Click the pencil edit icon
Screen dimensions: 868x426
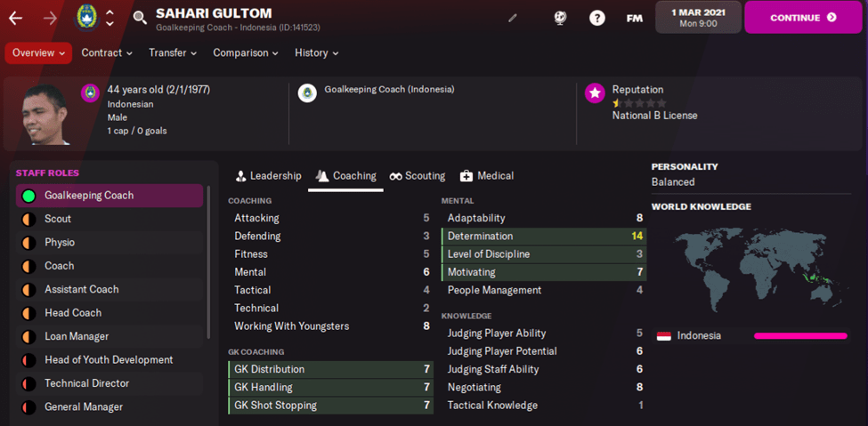513,18
